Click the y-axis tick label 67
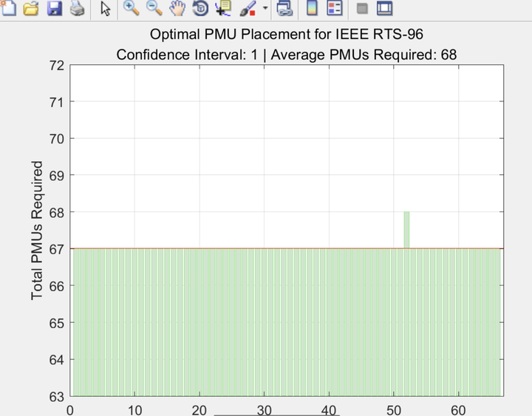 57,250
